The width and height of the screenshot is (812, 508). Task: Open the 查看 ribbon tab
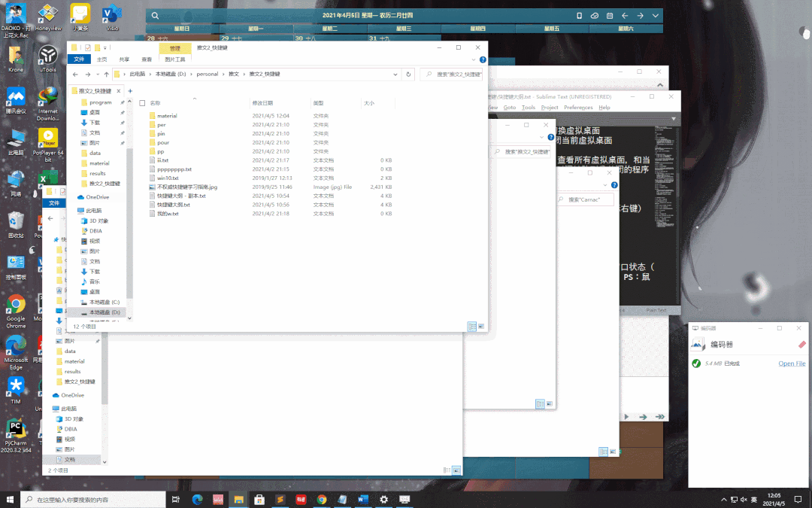pyautogui.click(x=147, y=59)
